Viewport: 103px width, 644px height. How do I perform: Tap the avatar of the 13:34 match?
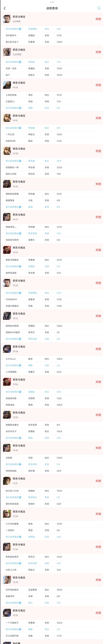[7, 580]
